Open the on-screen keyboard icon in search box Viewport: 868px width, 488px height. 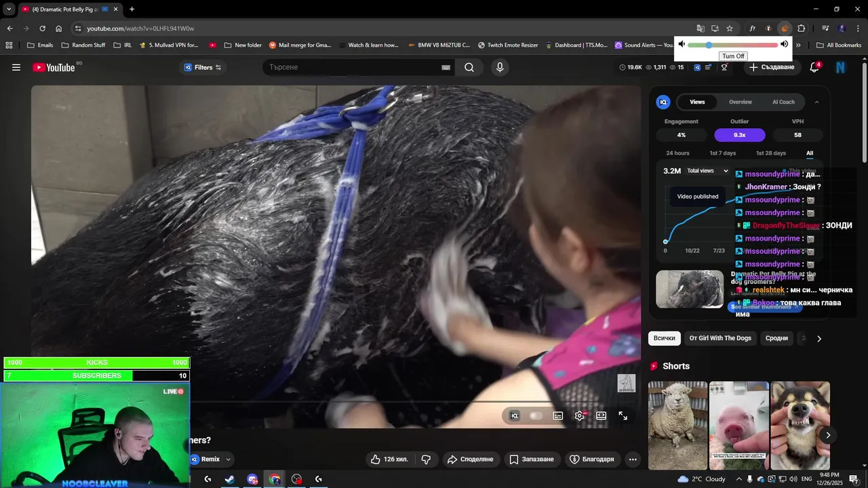(x=446, y=67)
